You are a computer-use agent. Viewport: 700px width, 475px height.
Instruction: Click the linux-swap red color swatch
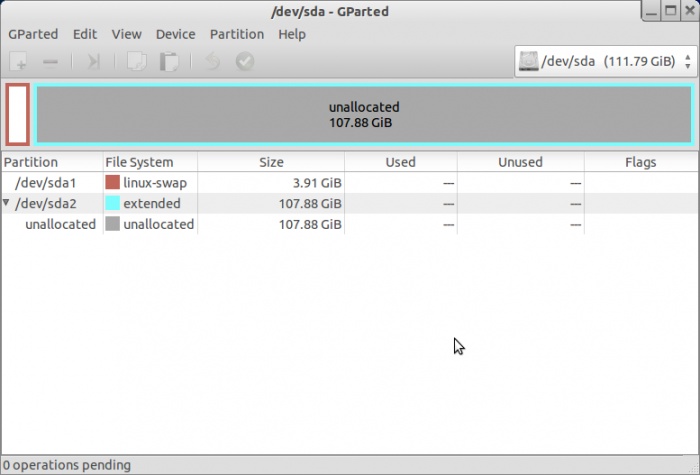112,182
